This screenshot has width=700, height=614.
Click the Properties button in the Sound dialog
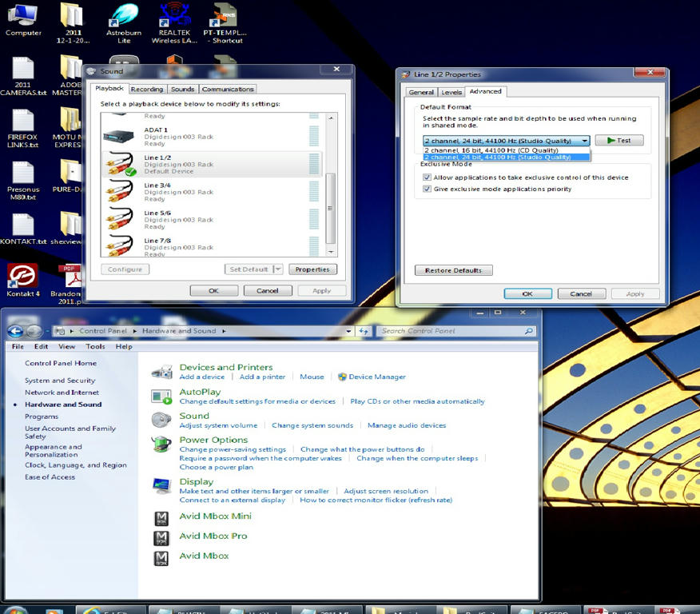click(312, 269)
